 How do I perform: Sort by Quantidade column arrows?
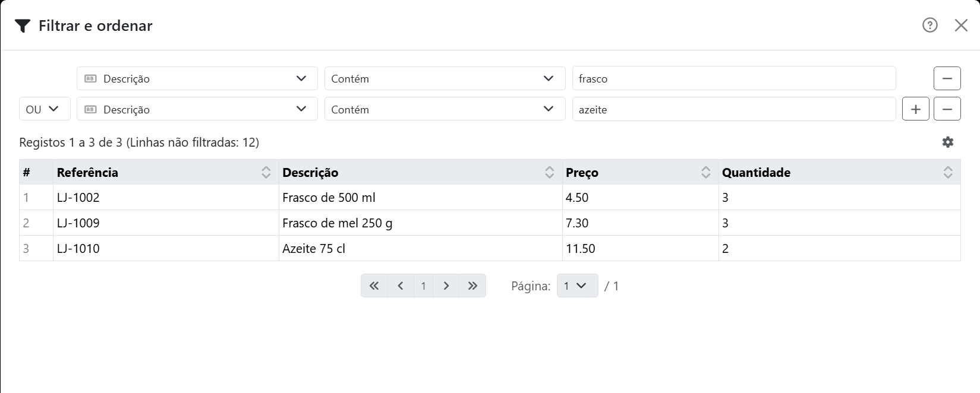coord(948,172)
